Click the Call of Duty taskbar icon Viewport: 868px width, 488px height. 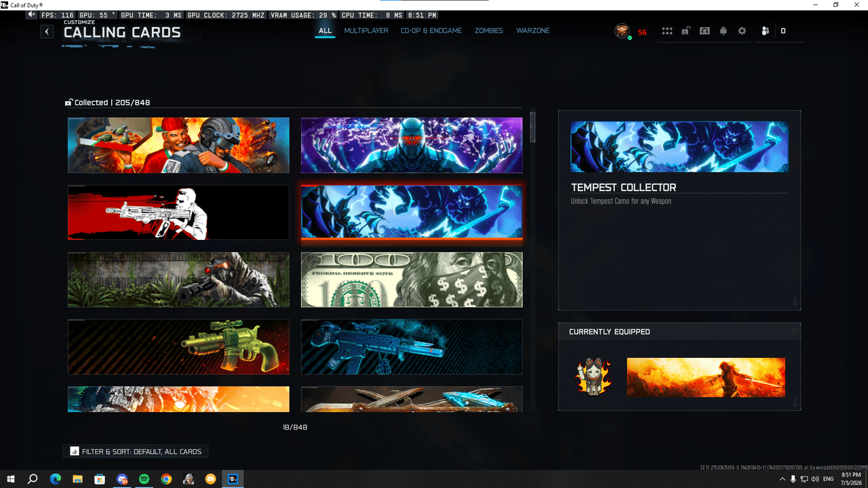[233, 479]
